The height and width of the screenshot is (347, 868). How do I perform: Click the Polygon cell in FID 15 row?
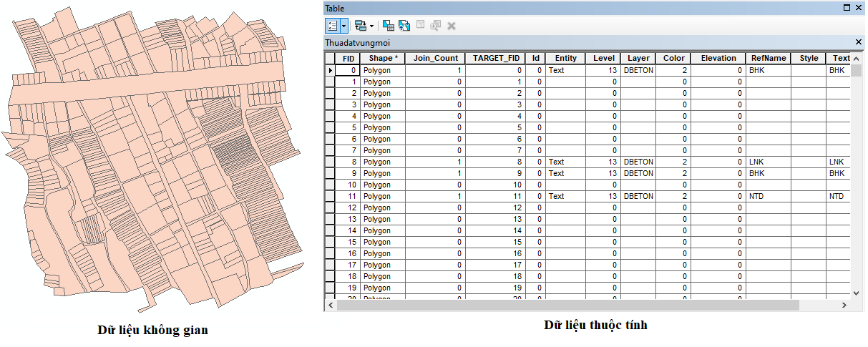pyautogui.click(x=382, y=242)
